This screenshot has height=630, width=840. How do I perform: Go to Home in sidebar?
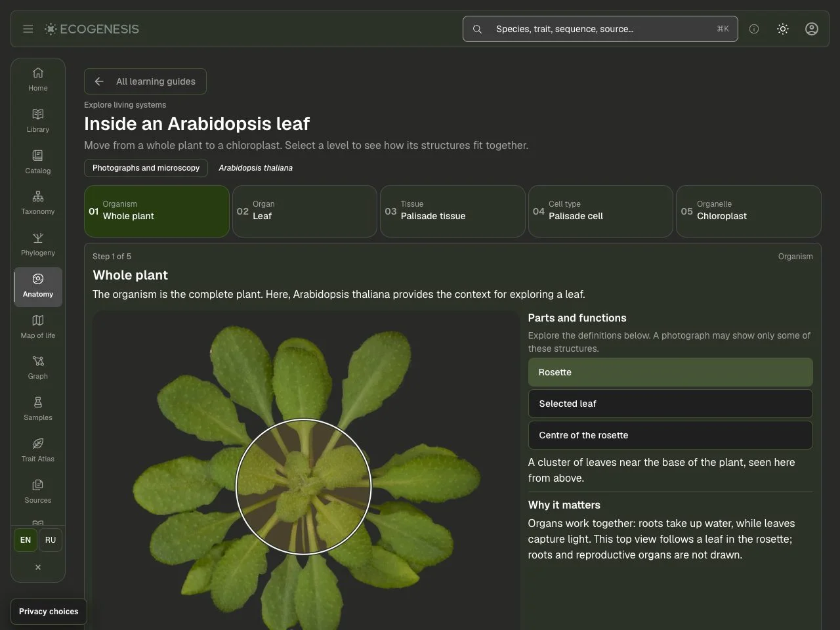(38, 79)
